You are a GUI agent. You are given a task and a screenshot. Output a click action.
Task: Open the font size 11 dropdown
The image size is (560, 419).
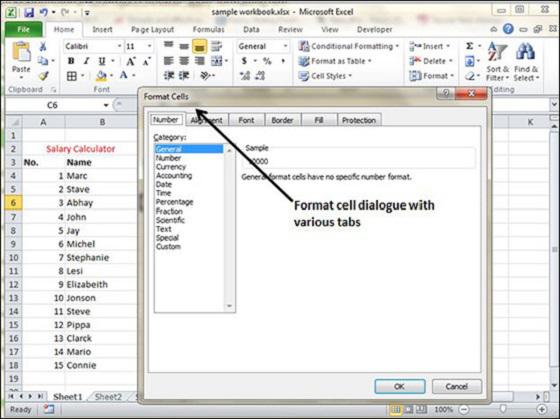point(149,46)
